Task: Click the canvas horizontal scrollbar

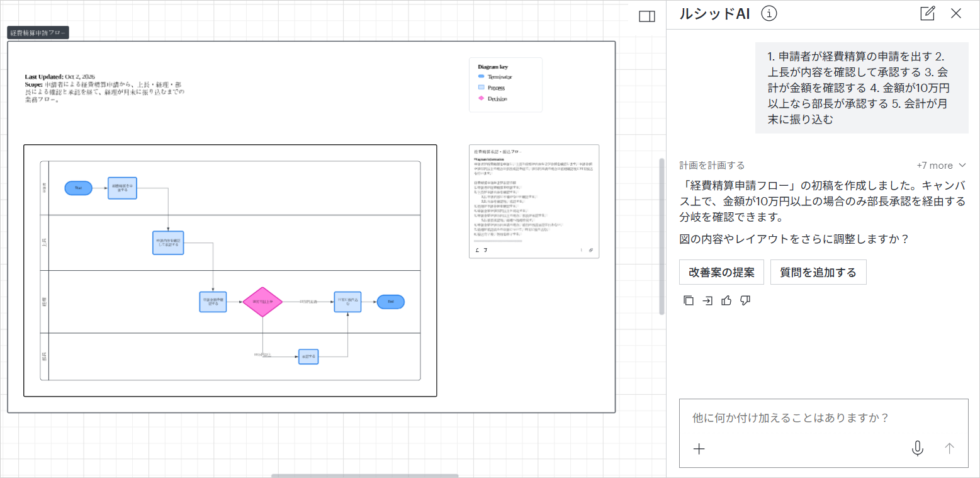Action: 365,475
